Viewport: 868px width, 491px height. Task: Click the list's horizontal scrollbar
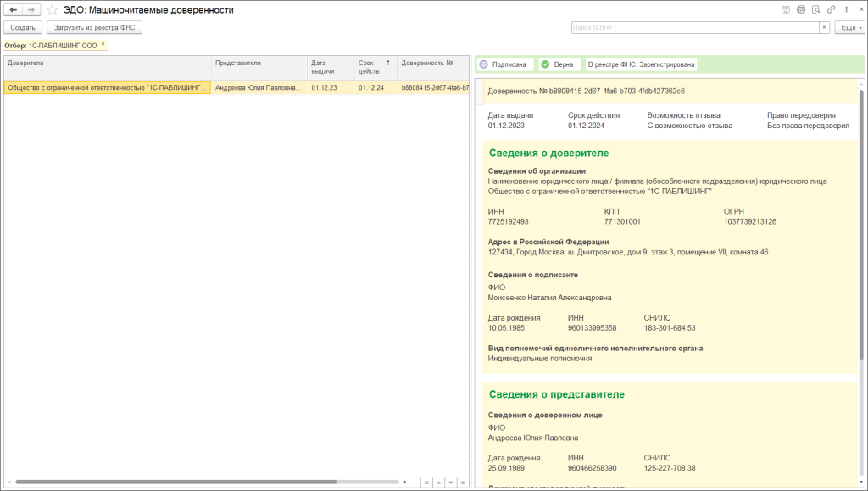pos(175,483)
